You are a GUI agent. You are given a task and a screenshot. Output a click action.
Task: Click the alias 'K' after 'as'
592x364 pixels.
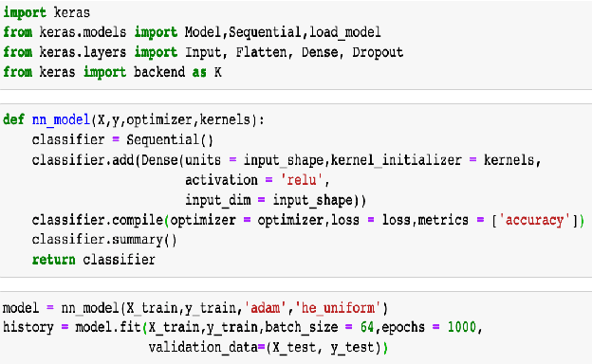pos(218,72)
